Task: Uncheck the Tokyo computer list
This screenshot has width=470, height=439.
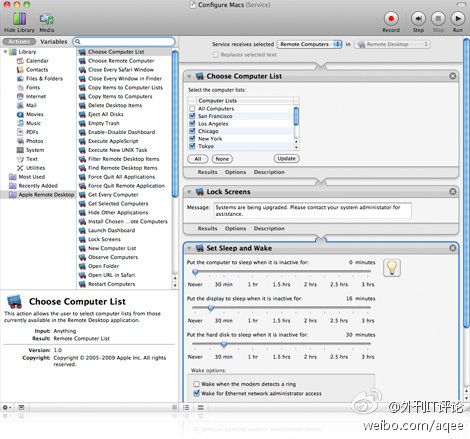Action: coord(192,146)
